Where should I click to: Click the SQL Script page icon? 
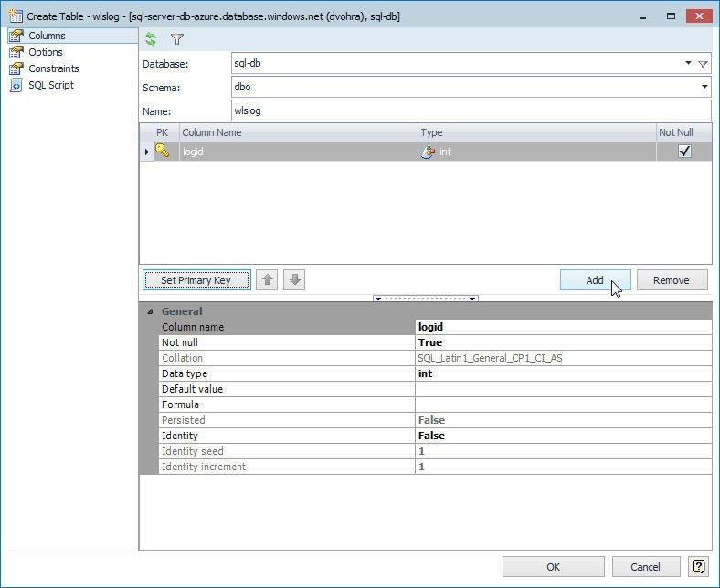[x=16, y=85]
